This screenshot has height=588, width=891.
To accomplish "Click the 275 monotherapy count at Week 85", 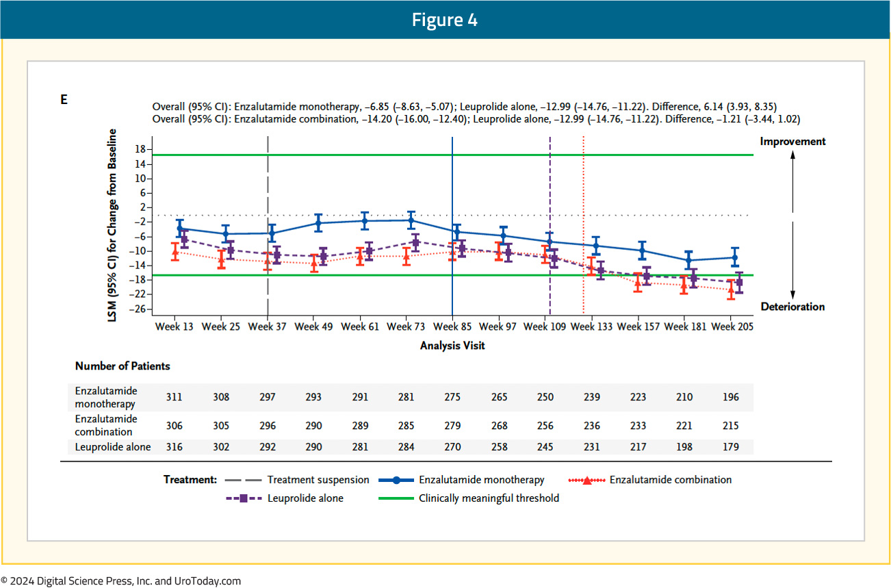I will pos(452,397).
